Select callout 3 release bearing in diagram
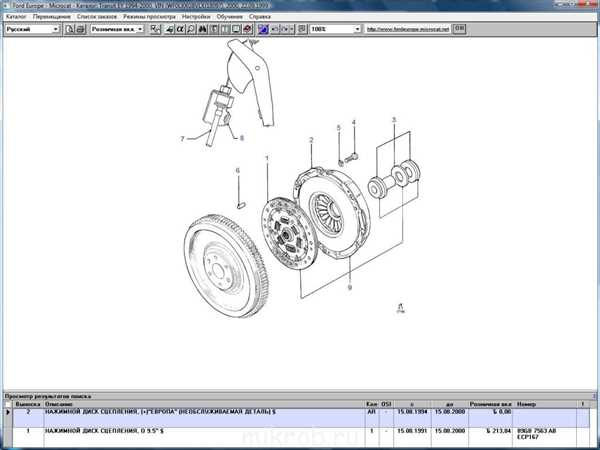Viewport: 600px width, 450px height. [x=394, y=120]
